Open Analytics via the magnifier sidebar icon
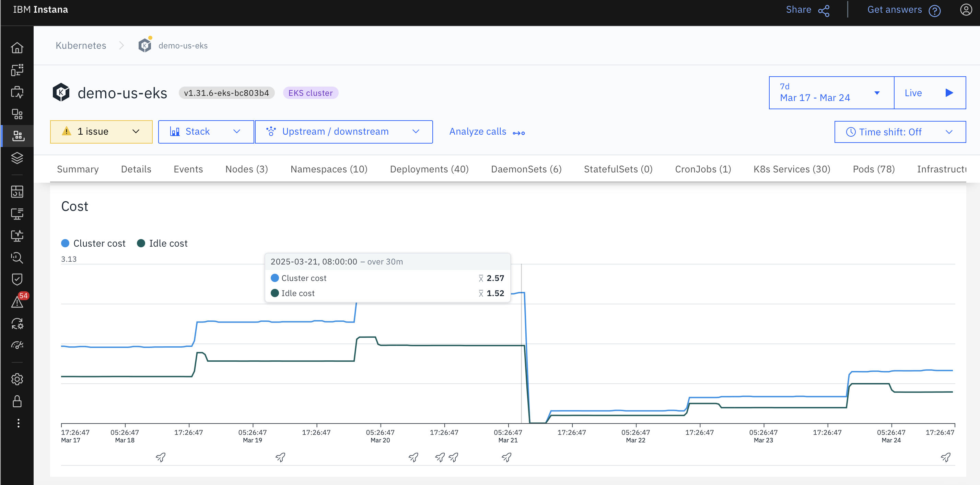The height and width of the screenshot is (485, 980). pyautogui.click(x=17, y=258)
